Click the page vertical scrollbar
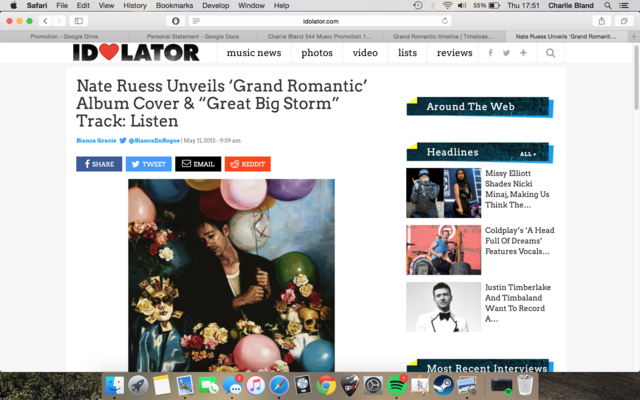This screenshot has height=400, width=640. (x=636, y=78)
